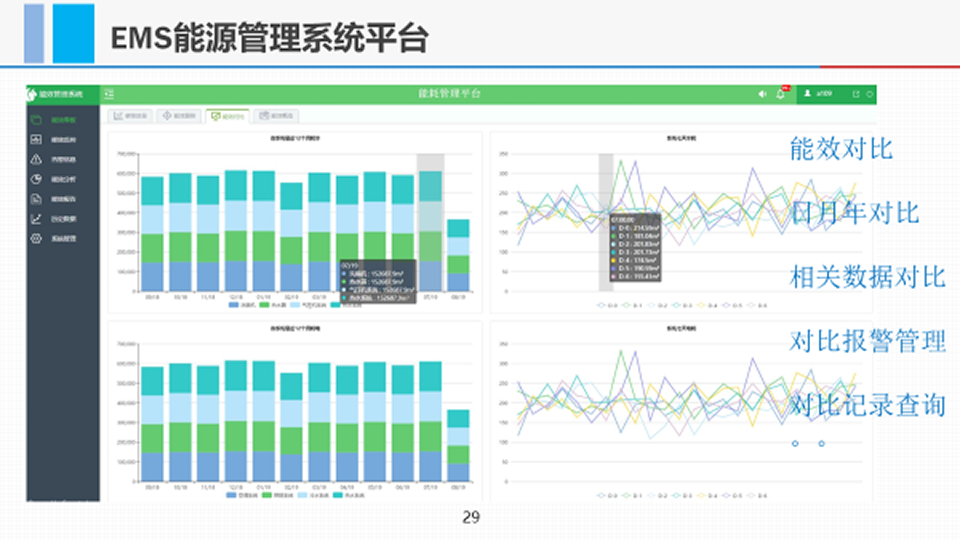Expand the folder menu item at sidebar top

coord(37,119)
